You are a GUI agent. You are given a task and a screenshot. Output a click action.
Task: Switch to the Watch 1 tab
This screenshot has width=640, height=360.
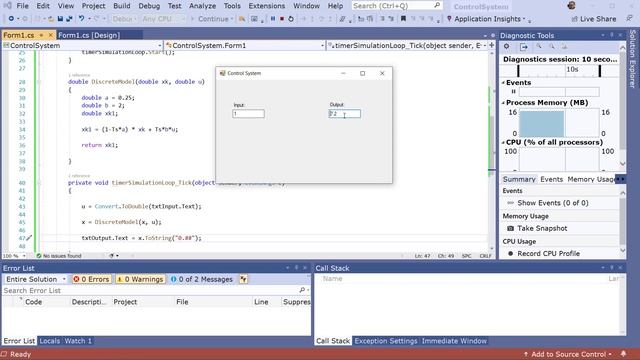tap(78, 341)
